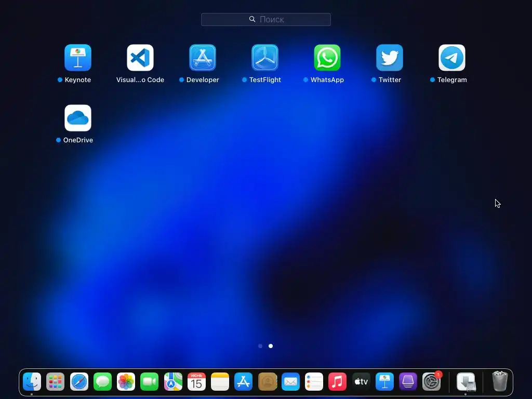The height and width of the screenshot is (399, 532).
Task: Open WhatsApp from Launchpad
Action: [327, 58]
